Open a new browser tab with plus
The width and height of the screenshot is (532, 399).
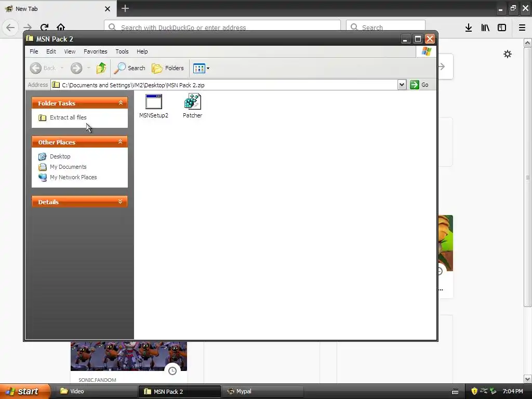click(x=125, y=8)
